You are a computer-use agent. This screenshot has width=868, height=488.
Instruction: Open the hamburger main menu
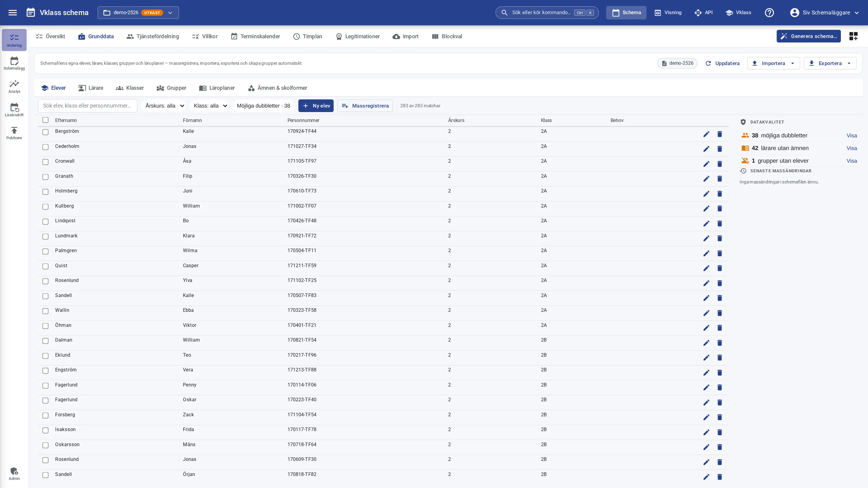12,12
